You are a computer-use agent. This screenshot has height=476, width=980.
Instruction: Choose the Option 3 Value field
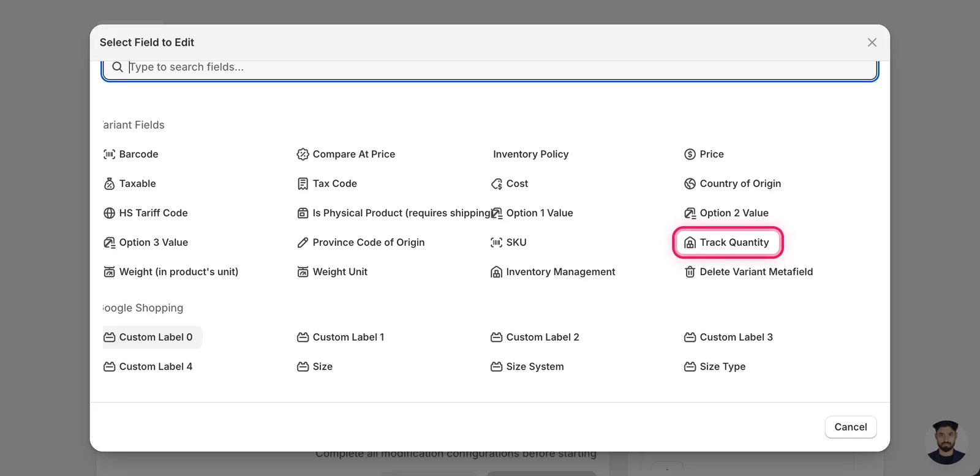[146, 243]
